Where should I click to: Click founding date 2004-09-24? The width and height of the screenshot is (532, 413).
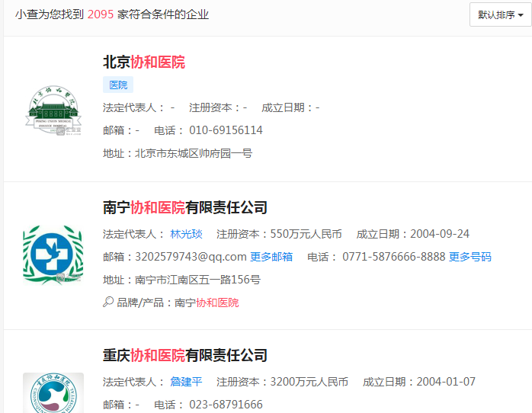click(x=440, y=234)
